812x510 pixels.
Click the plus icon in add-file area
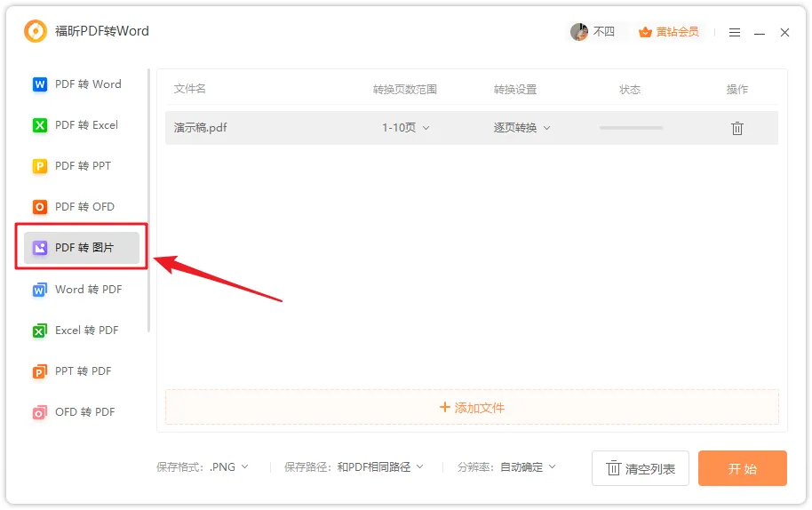tap(444, 408)
